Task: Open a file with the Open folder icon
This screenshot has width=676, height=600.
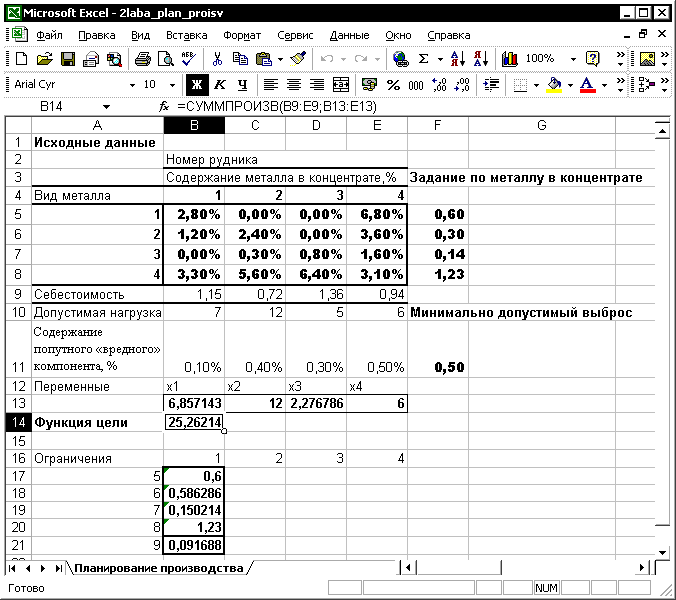Action: tap(44, 59)
